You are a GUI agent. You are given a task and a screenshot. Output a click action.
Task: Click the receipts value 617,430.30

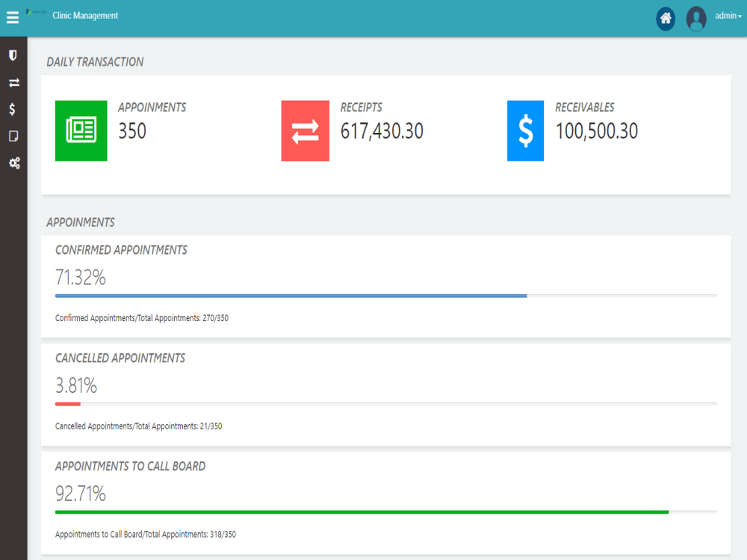(x=382, y=131)
